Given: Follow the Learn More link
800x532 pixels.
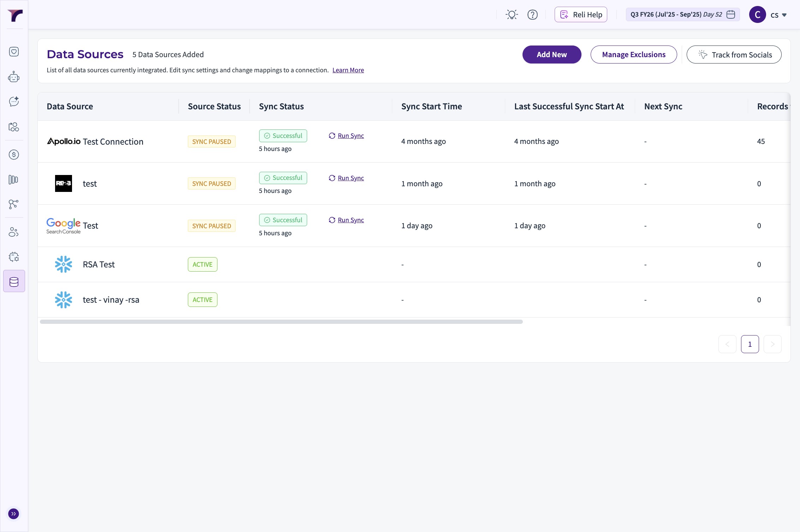Looking at the screenshot, I should point(348,70).
